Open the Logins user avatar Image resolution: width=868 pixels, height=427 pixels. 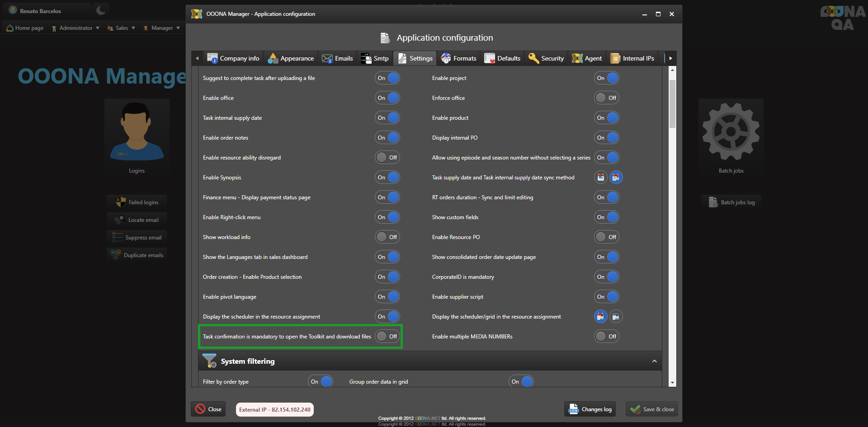tap(137, 132)
